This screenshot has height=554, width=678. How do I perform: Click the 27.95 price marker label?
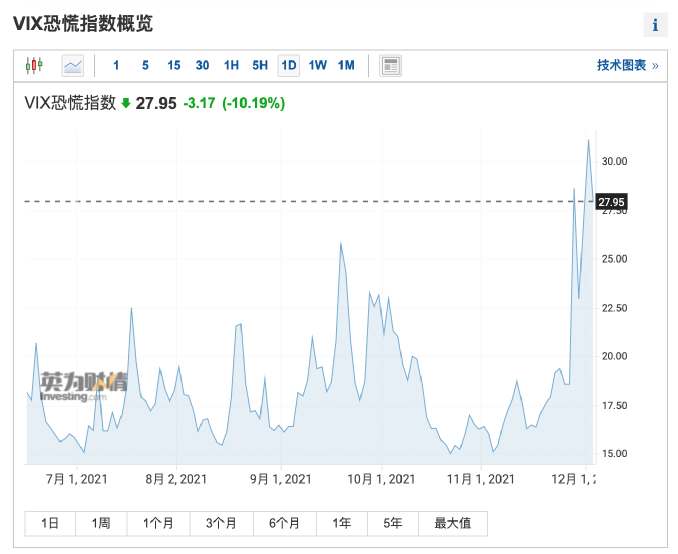611,202
